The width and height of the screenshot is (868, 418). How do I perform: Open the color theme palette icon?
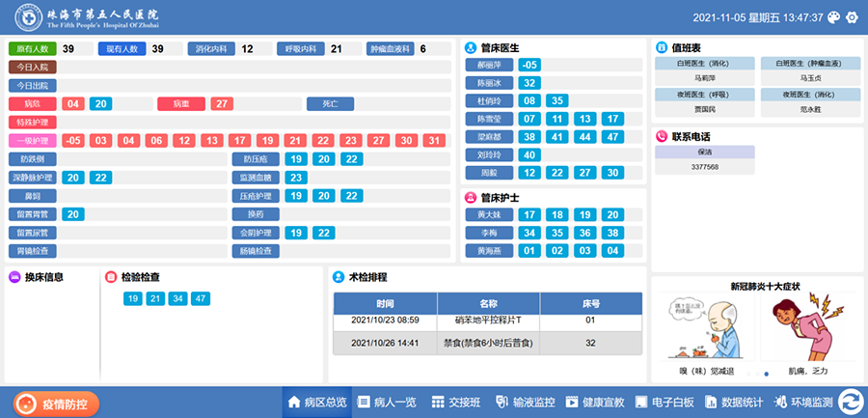click(x=835, y=17)
